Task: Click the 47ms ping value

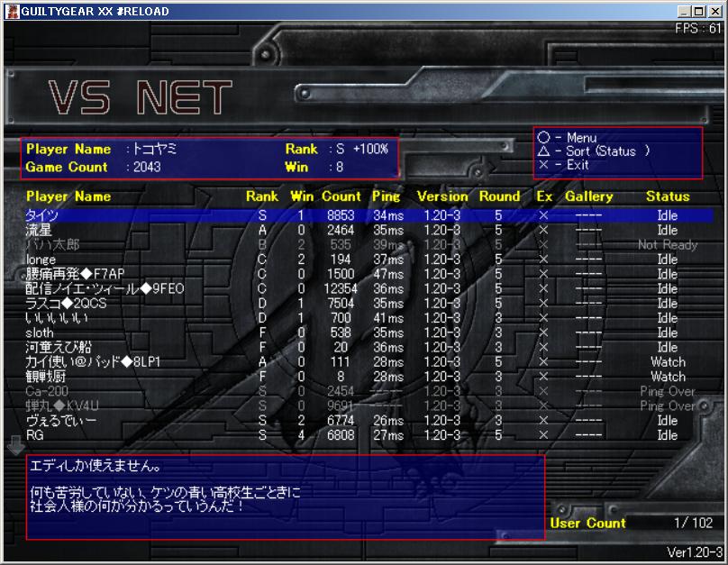Action: click(388, 274)
